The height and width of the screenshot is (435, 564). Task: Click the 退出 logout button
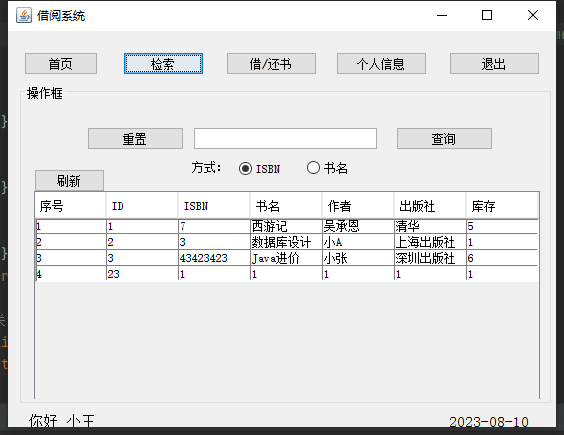tap(494, 64)
